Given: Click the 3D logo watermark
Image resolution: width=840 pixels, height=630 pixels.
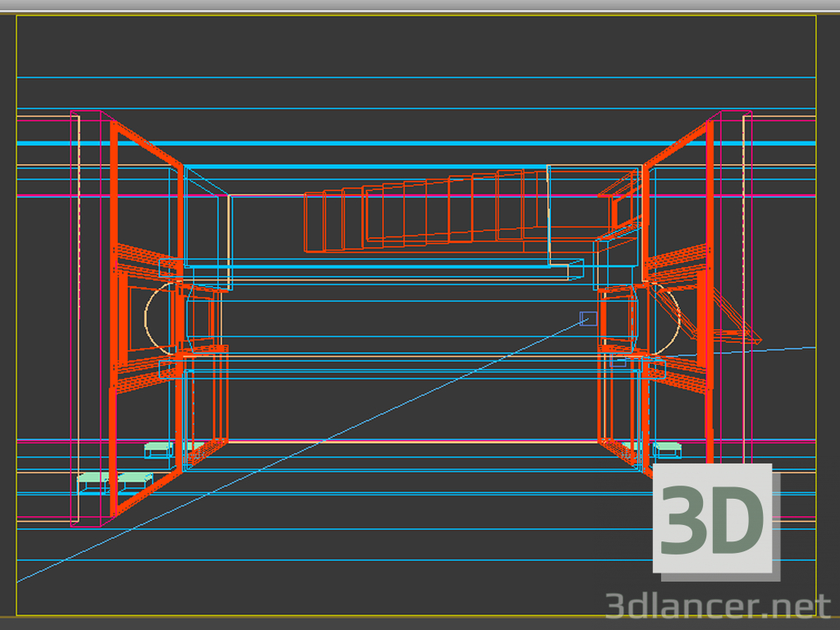Looking at the screenshot, I should [712, 518].
